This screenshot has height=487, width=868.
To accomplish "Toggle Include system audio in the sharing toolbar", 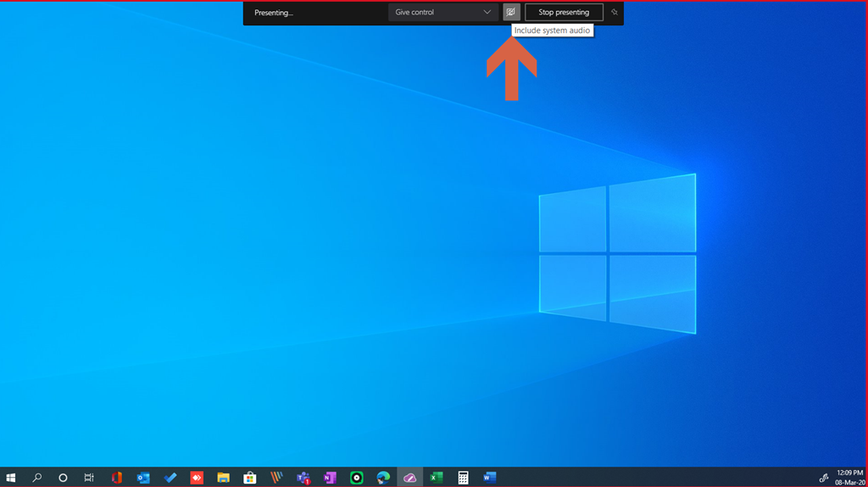I will tap(511, 12).
